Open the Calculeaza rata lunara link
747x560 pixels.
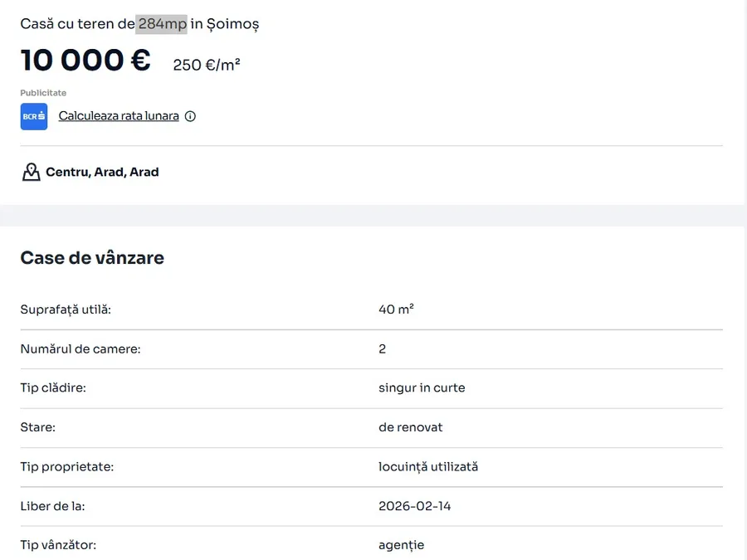(119, 116)
